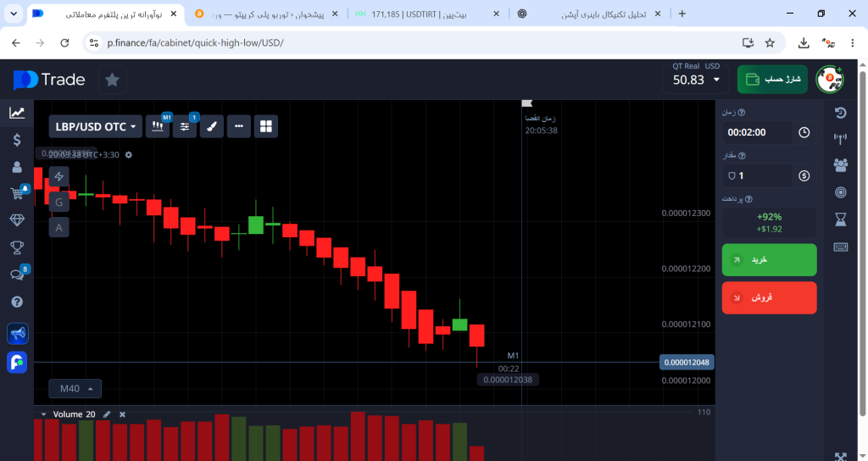
Task: Click the help icon beside the payout label
Action: (748, 199)
